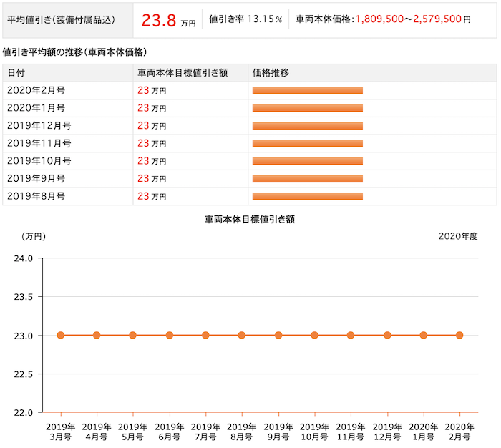Select the 2019年12月号 chart data point
Image resolution: width=501 pixels, height=448 pixels.
(387, 335)
